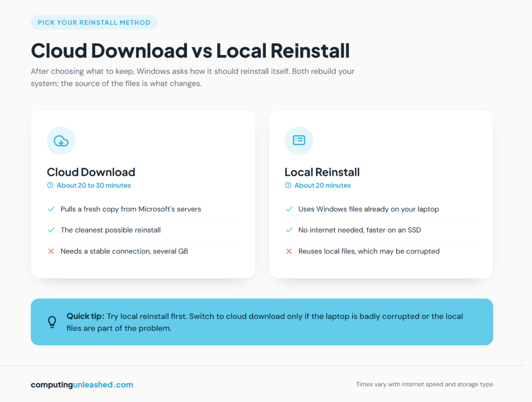Click Reuses local files, which may be corrupted
The height and width of the screenshot is (402, 532).
pos(369,251)
